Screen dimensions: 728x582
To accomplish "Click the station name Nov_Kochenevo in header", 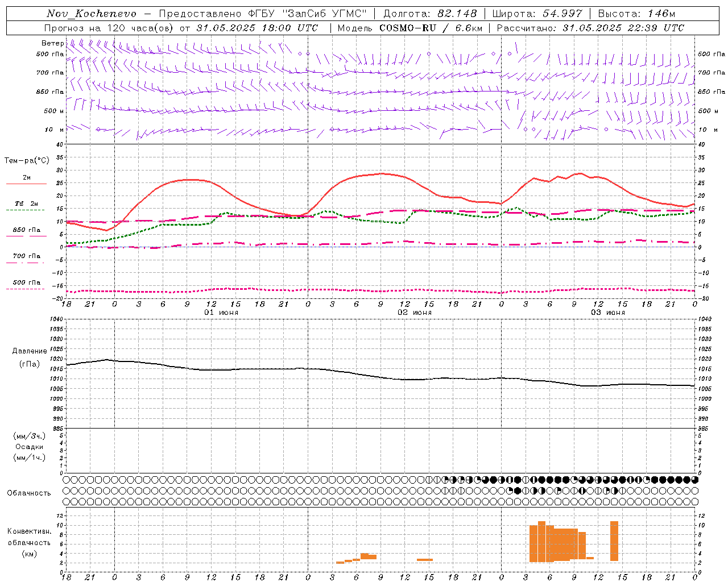I will [x=92, y=14].
